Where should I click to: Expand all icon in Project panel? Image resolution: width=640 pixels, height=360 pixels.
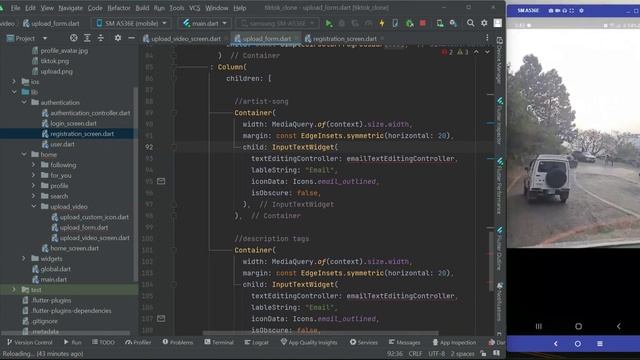87,38
